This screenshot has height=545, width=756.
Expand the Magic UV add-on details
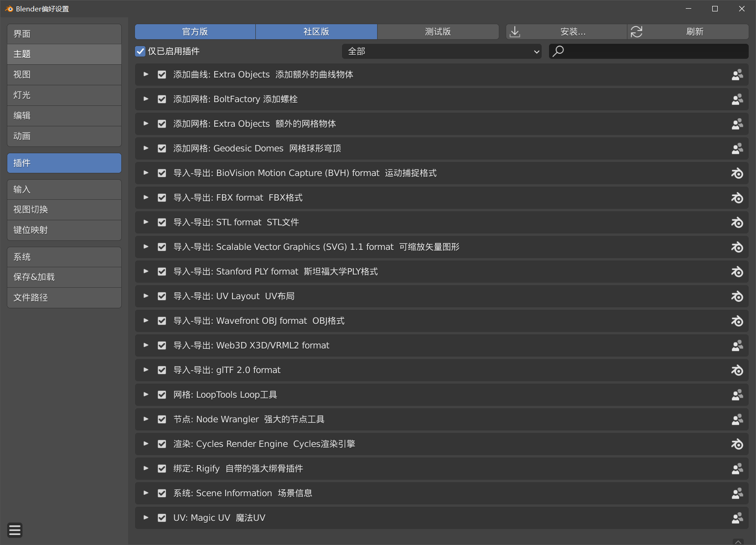(x=146, y=518)
